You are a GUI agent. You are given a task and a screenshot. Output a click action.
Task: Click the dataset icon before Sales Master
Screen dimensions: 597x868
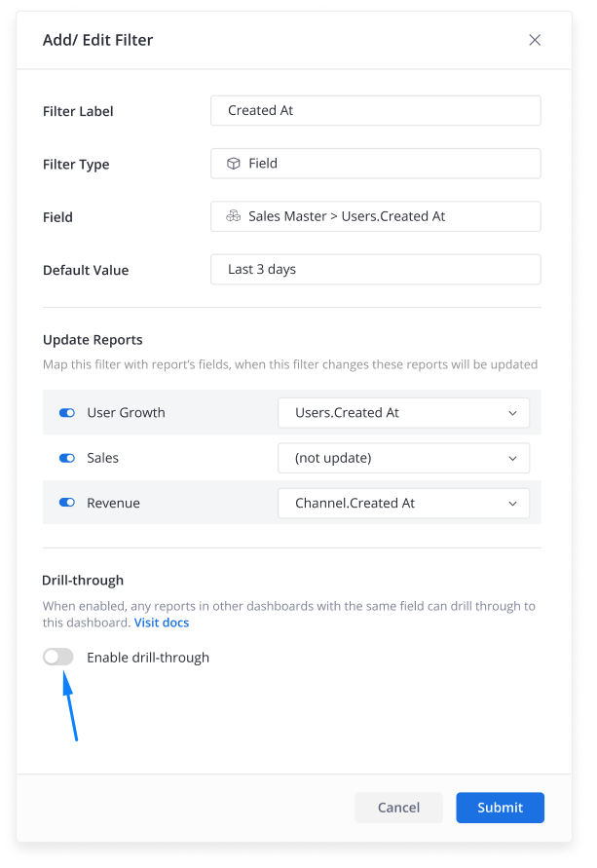click(x=234, y=216)
